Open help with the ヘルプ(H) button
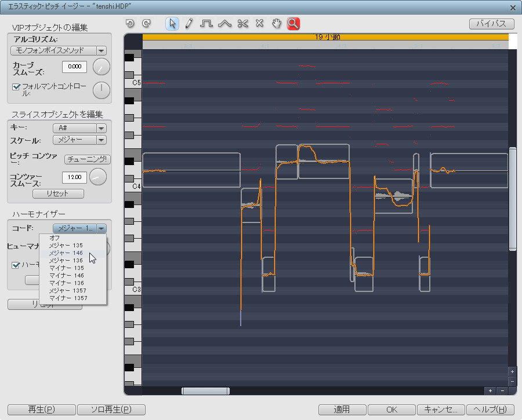The width and height of the screenshot is (522, 420). (x=490, y=410)
